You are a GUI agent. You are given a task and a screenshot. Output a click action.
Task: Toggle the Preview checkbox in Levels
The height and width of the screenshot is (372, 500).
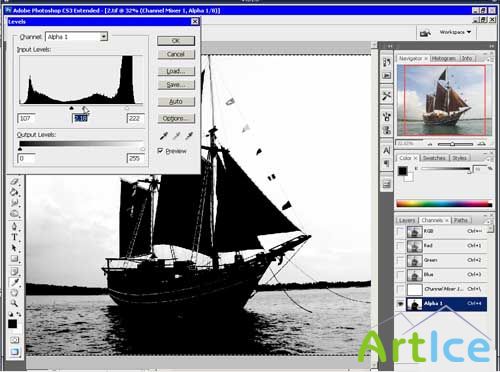click(160, 151)
